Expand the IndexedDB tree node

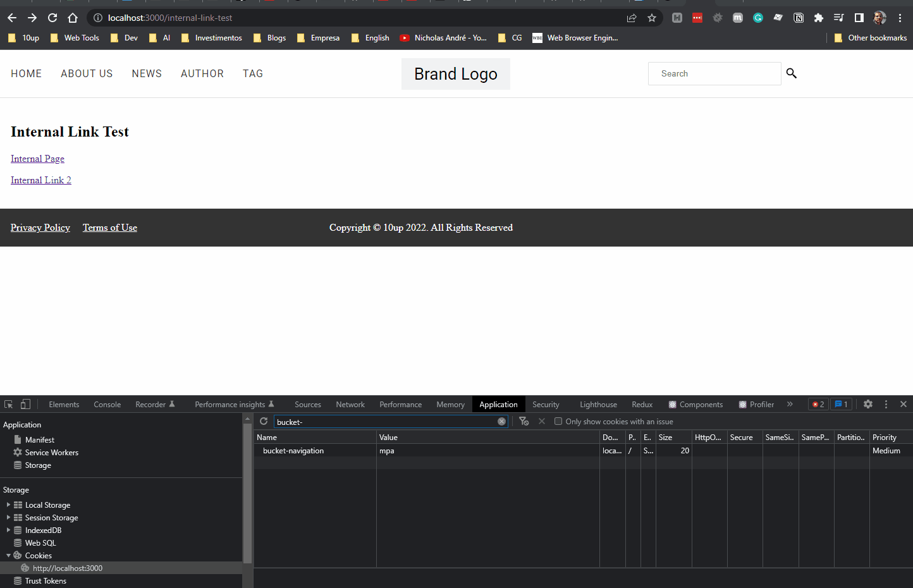coord(8,530)
